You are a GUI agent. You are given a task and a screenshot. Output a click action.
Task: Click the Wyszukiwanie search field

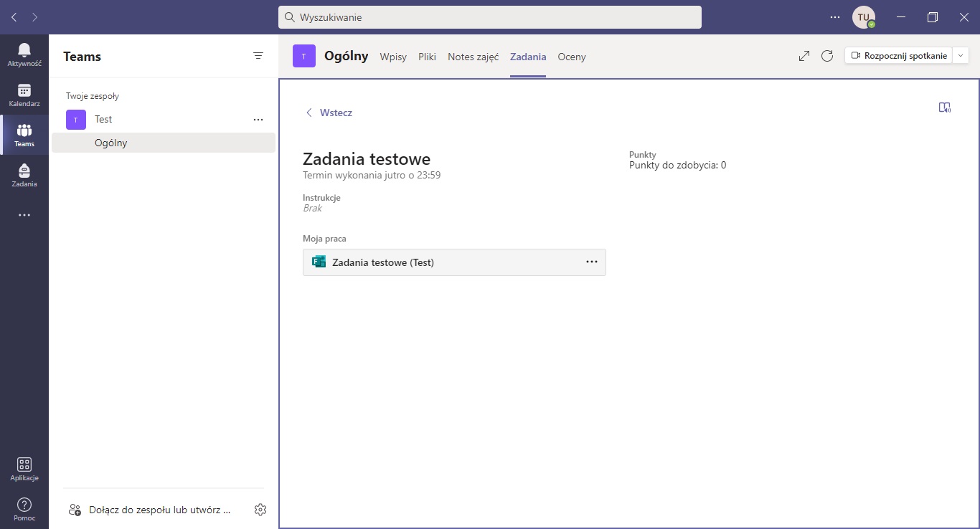[490, 17]
